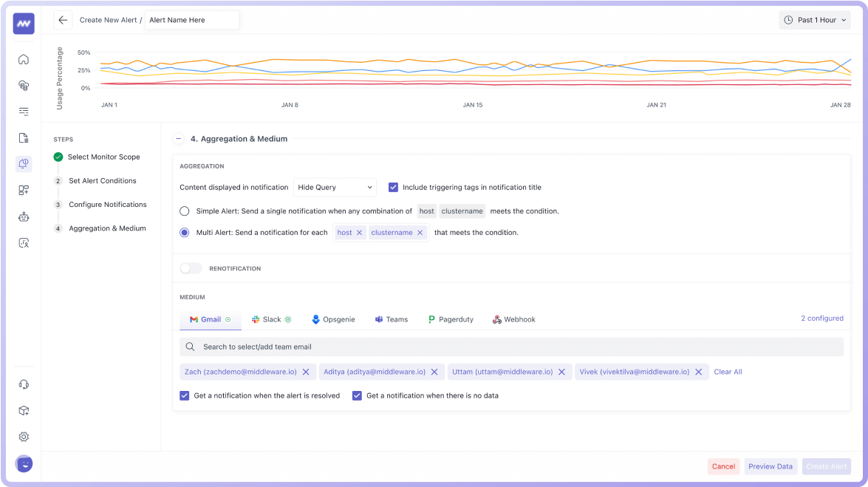Open the user monitoring icon in sidebar
Image resolution: width=868 pixels, height=487 pixels.
click(x=23, y=242)
